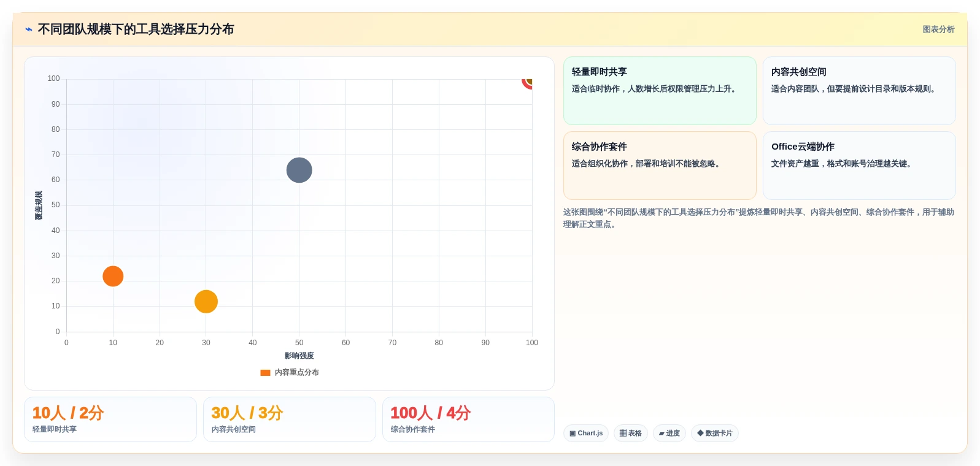The width and height of the screenshot is (980, 466).
Task: Click the 进度 tag's bar icon
Action: tap(662, 434)
